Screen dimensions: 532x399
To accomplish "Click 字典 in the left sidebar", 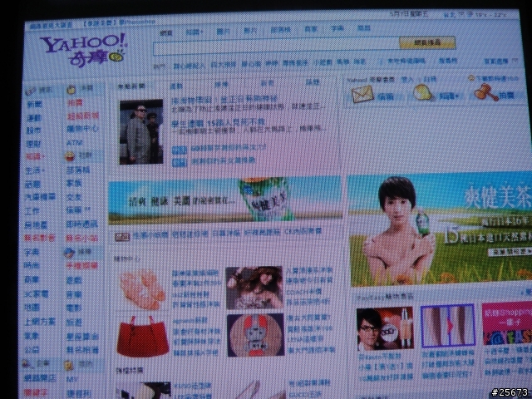I will (x=32, y=252).
